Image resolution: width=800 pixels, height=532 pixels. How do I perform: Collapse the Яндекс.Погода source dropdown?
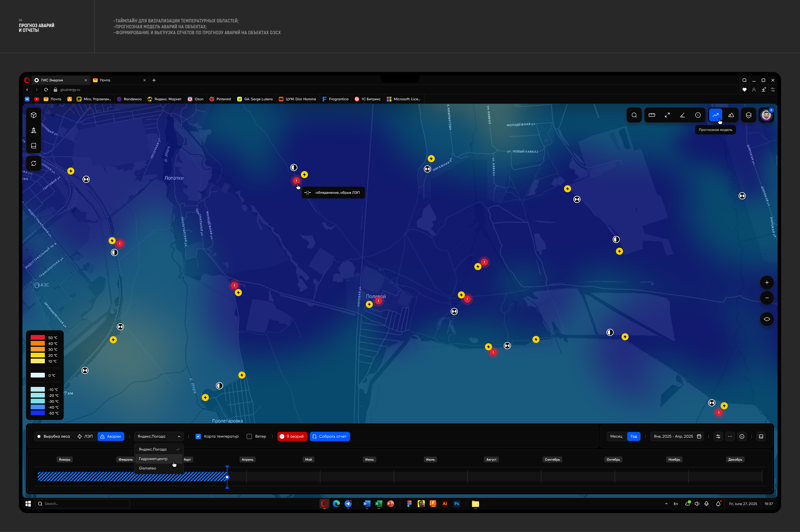coord(159,436)
